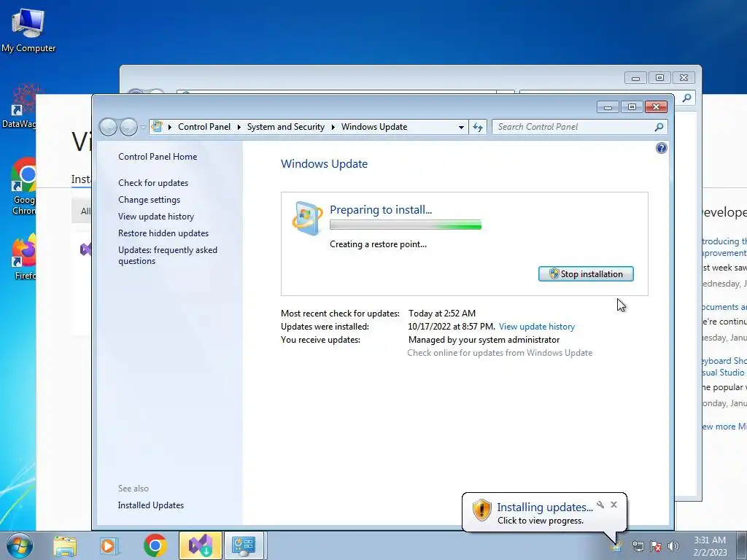
Task: Open Action Center flag tray icon
Action: 656,546
